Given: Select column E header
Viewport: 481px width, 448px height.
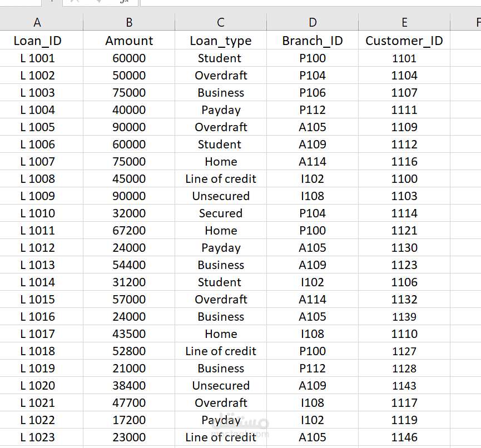Looking at the screenshot, I should click(x=404, y=23).
